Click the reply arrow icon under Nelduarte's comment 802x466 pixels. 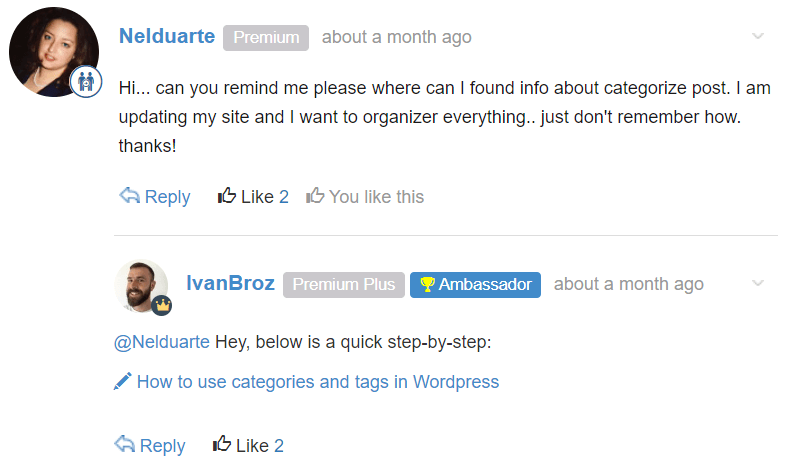click(x=129, y=195)
